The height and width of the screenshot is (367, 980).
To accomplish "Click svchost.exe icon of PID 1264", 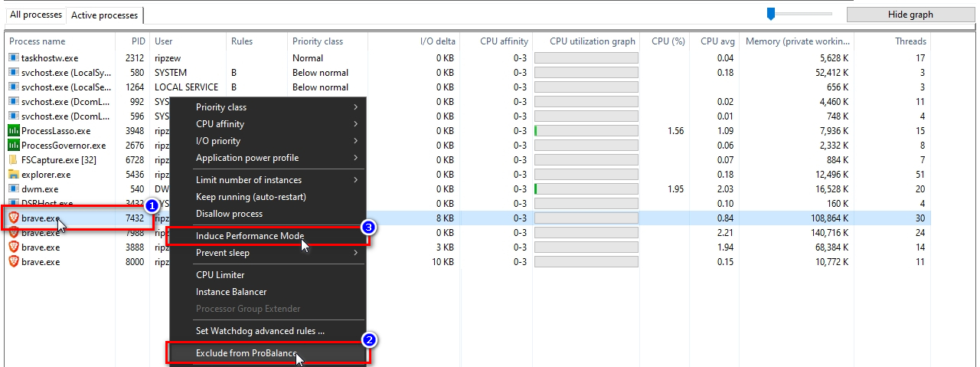I will [x=13, y=87].
